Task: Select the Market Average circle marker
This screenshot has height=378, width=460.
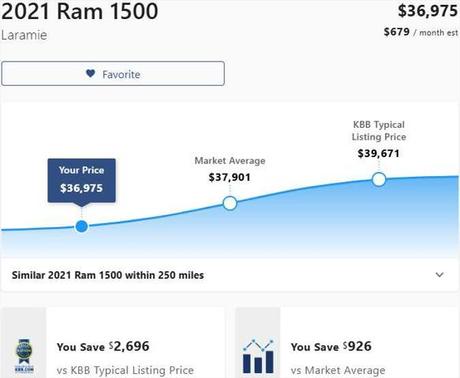Action: (x=230, y=203)
